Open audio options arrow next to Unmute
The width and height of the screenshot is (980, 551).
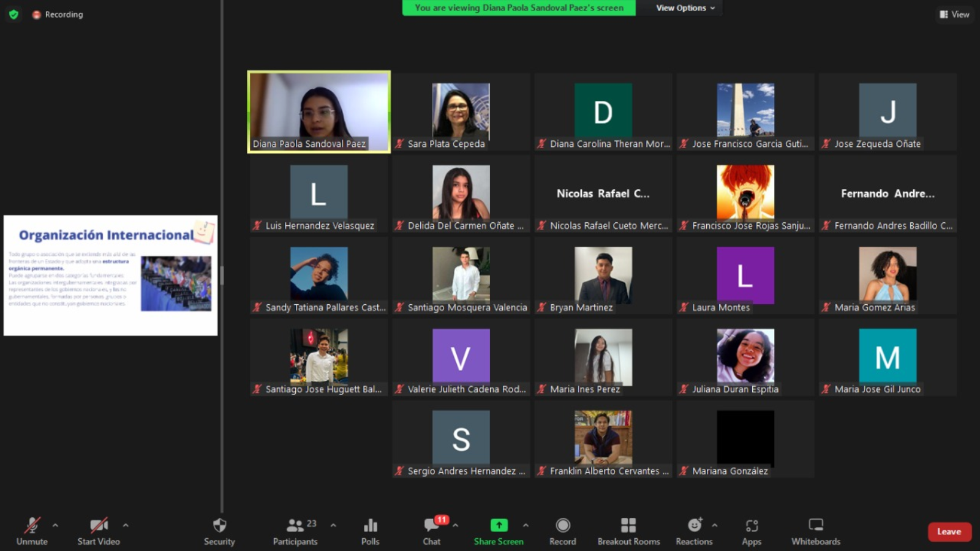click(55, 525)
